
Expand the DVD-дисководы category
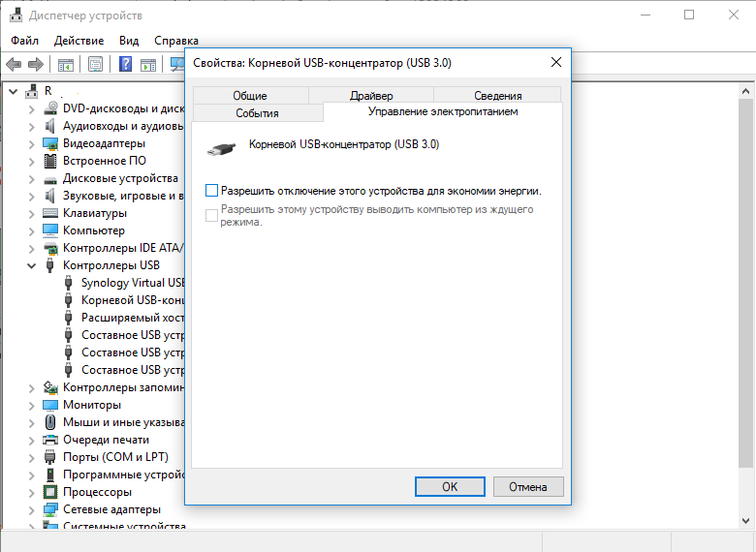pos(31,109)
